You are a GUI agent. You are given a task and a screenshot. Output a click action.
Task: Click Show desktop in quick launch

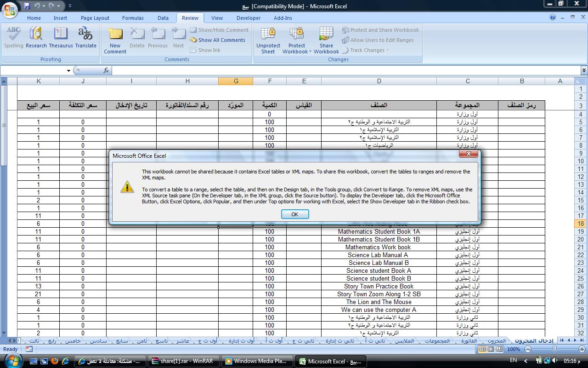34,361
